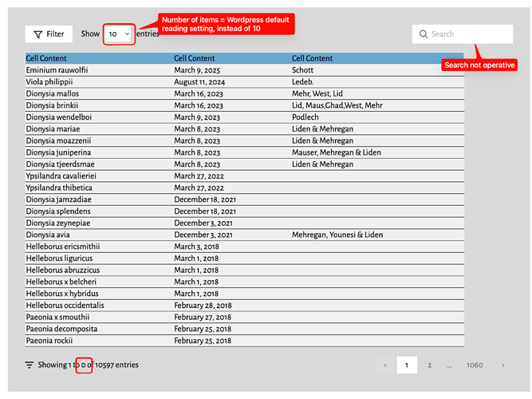Click Dionysia moazzenii name
Screen dimensions: 532x399
pos(58,140)
